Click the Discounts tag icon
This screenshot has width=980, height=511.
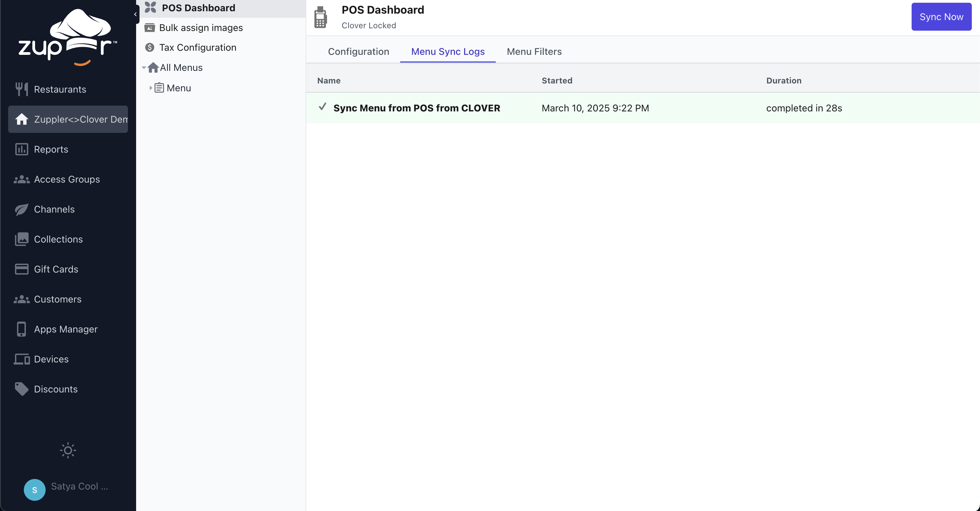[21, 389]
